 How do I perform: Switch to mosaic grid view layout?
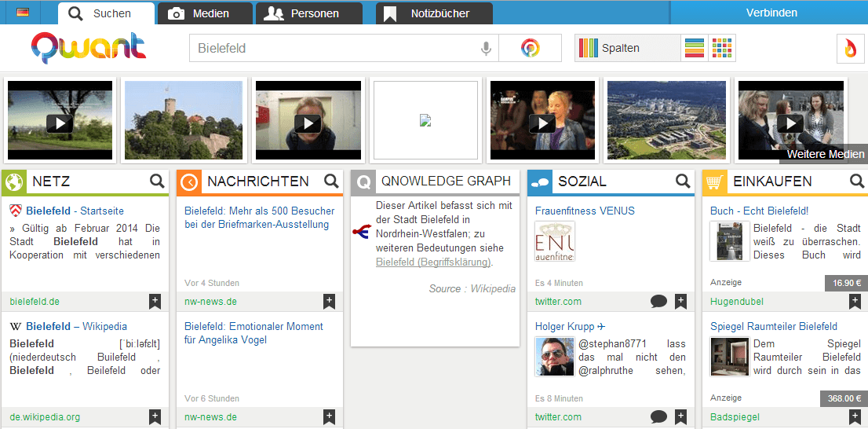coord(721,48)
